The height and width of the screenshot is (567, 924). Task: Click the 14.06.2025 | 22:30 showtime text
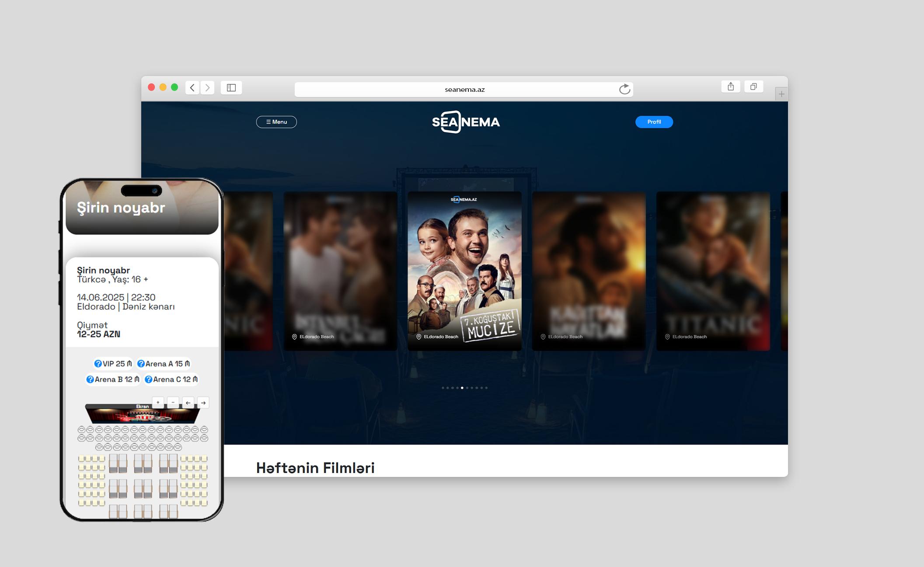coord(116,297)
